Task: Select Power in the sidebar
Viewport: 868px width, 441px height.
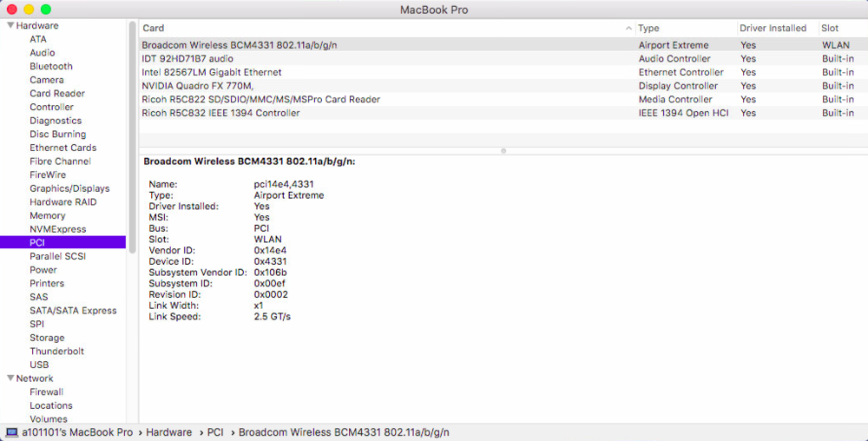Action: tap(43, 269)
